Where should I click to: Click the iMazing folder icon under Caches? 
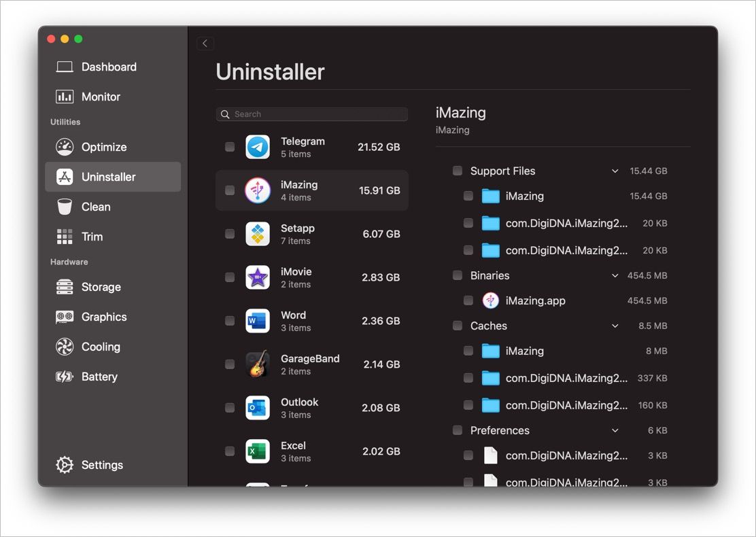point(490,351)
